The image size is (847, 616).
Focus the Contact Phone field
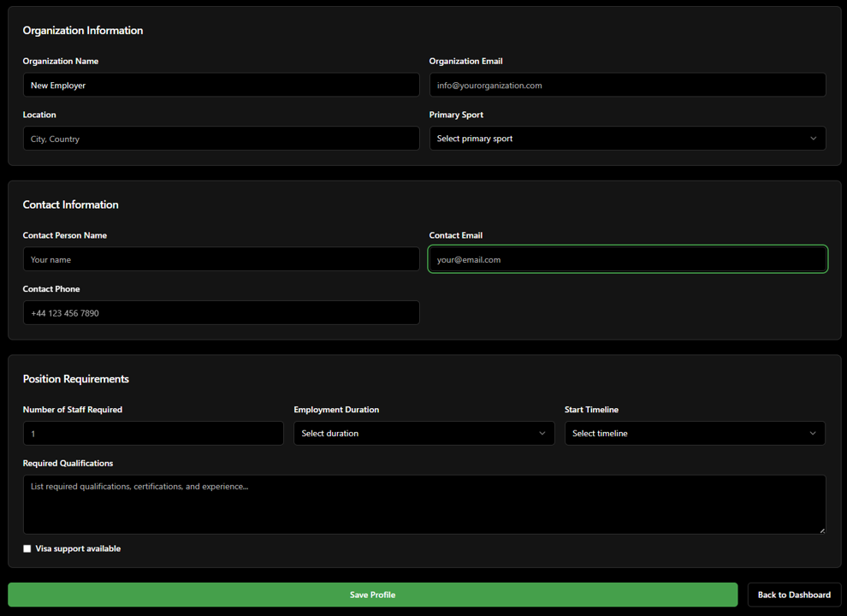[221, 313]
